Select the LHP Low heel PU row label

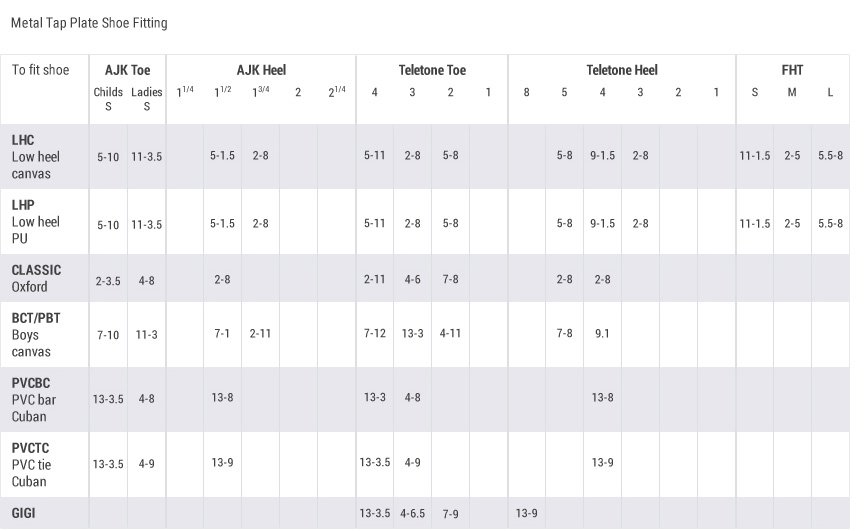click(x=37, y=222)
